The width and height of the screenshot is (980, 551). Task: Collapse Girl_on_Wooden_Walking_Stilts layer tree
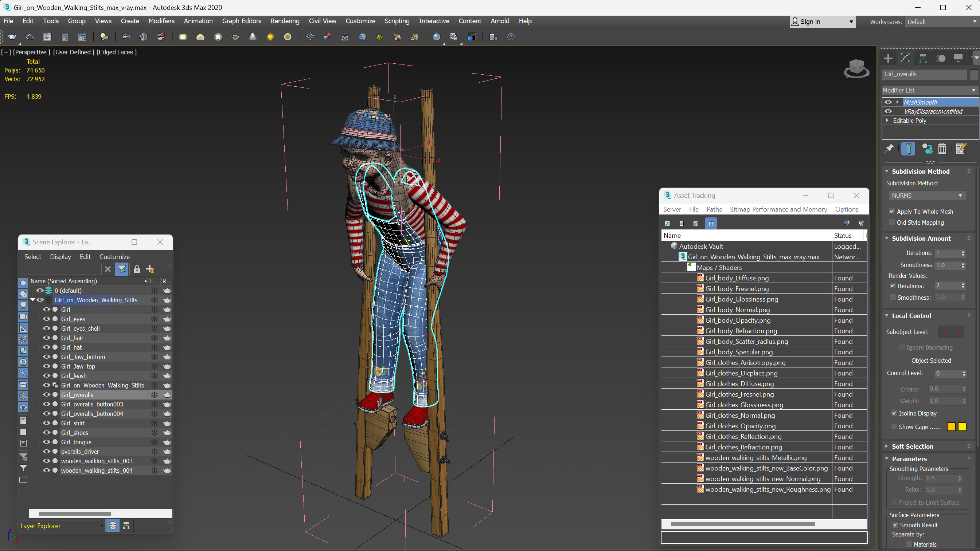[x=33, y=300]
